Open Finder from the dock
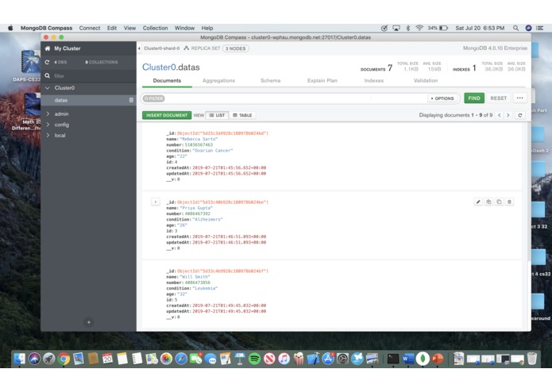The width and height of the screenshot is (552, 392). (20, 359)
